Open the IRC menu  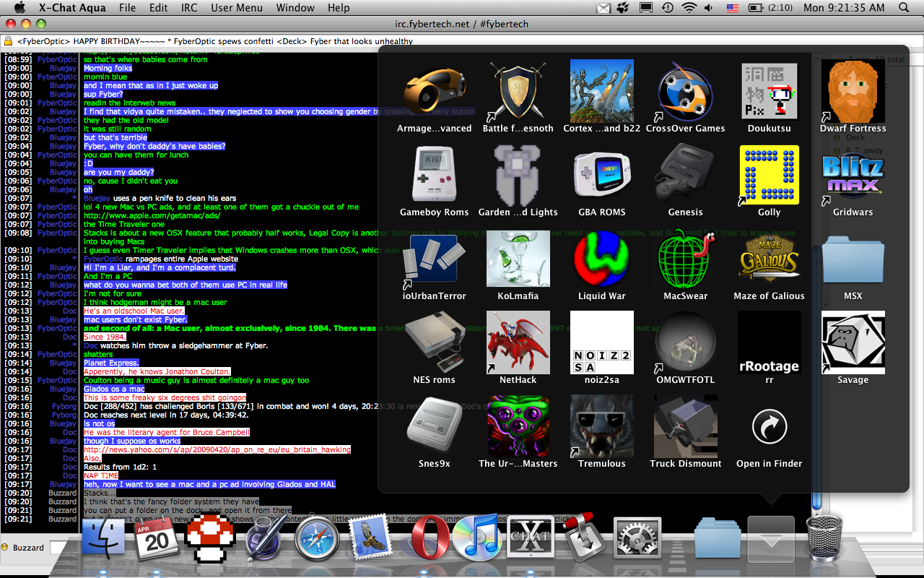[189, 8]
